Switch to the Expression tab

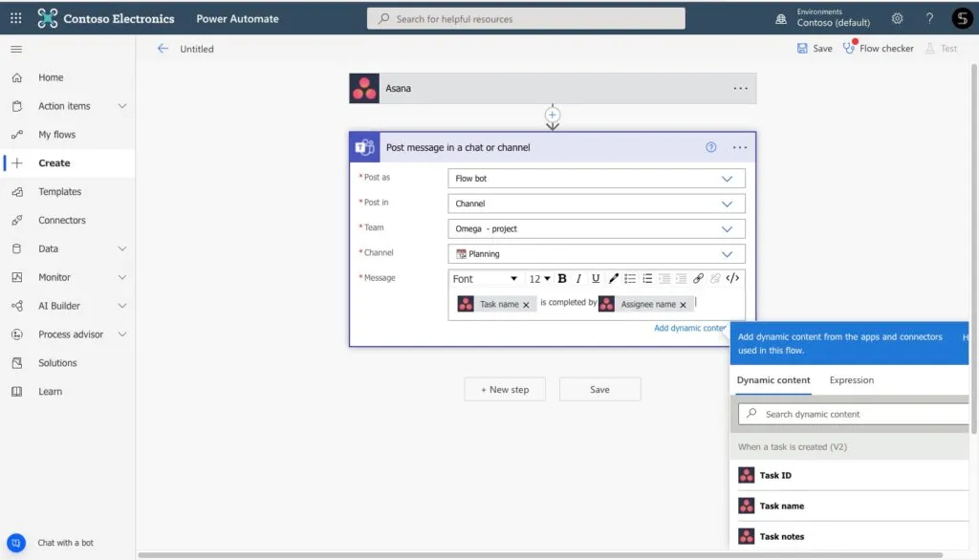(x=851, y=380)
